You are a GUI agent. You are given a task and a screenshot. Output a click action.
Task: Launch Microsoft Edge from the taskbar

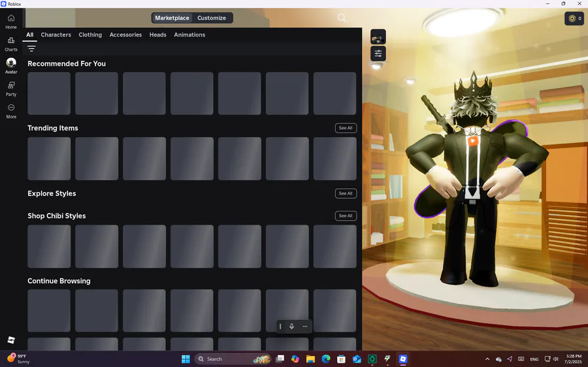(326, 359)
